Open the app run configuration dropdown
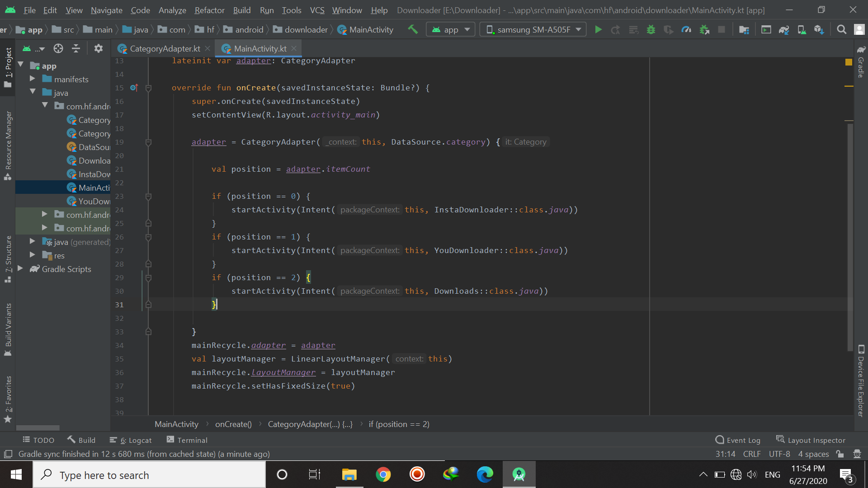Image resolution: width=868 pixels, height=488 pixels. 451,30
